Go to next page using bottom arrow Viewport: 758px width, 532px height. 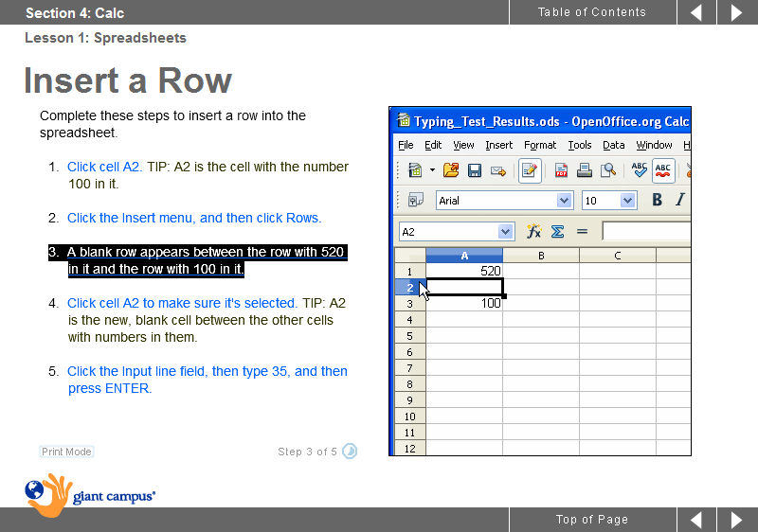pos(736,520)
